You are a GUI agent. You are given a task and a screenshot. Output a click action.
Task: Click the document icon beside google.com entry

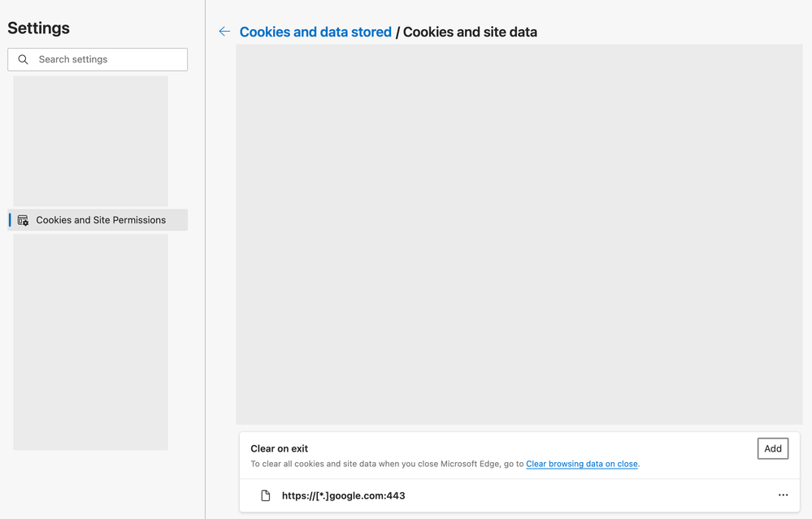(x=265, y=495)
